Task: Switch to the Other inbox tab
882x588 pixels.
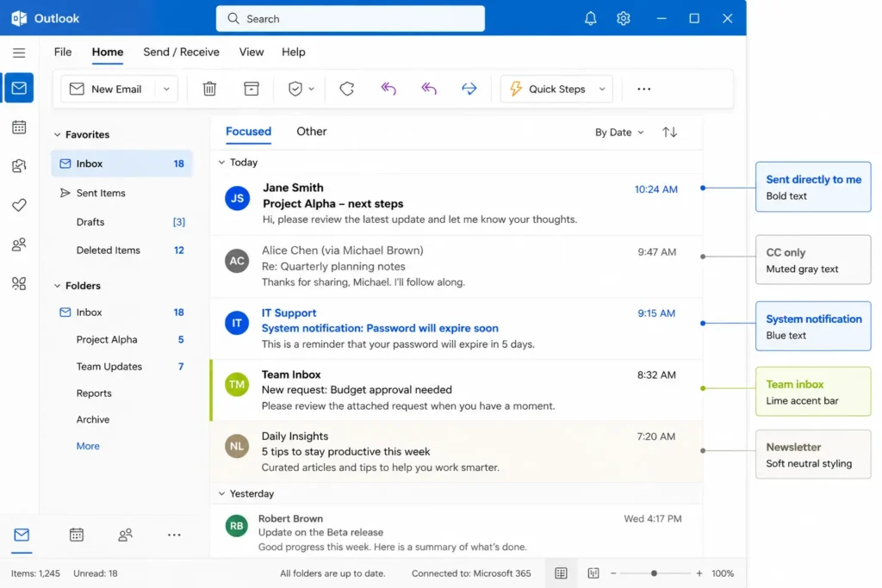Action: pos(311,132)
